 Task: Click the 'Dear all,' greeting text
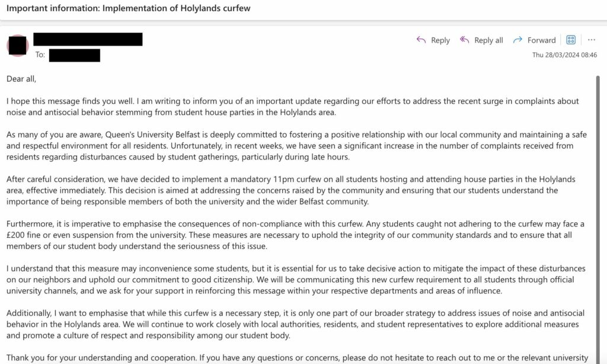(21, 79)
